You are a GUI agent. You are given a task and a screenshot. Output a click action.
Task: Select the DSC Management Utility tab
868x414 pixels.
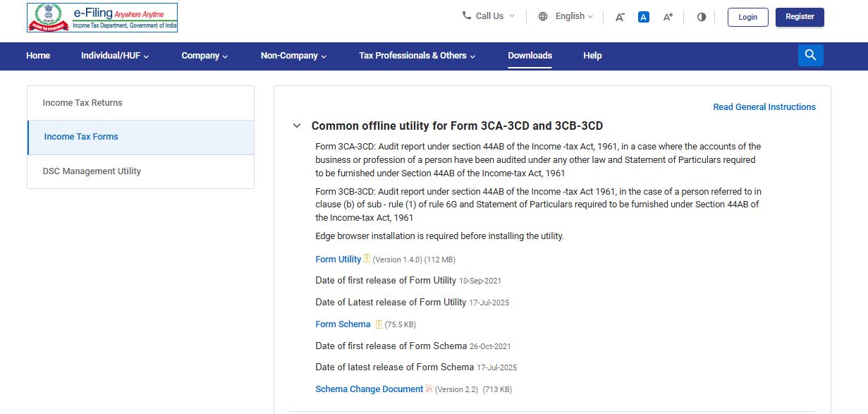coord(92,171)
